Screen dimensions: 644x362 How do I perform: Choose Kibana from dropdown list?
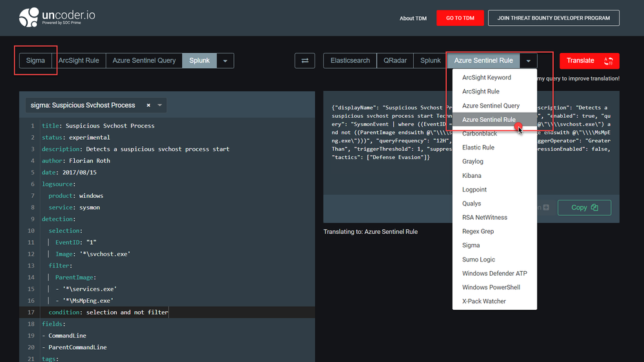(x=494, y=176)
